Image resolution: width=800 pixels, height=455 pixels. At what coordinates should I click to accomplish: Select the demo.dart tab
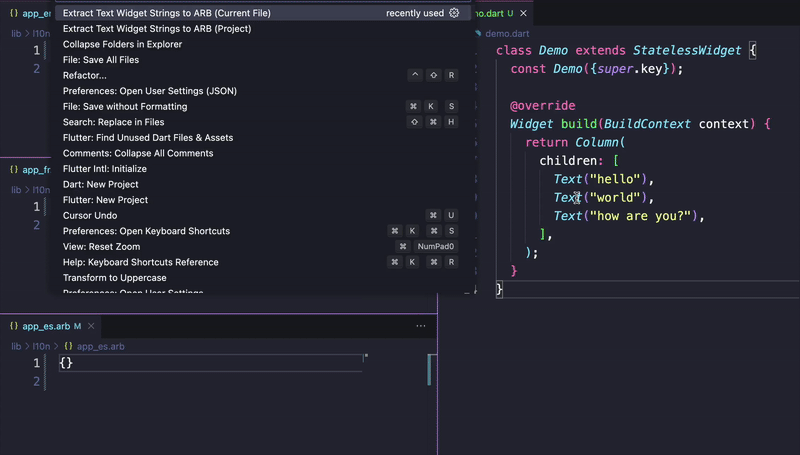pos(490,13)
